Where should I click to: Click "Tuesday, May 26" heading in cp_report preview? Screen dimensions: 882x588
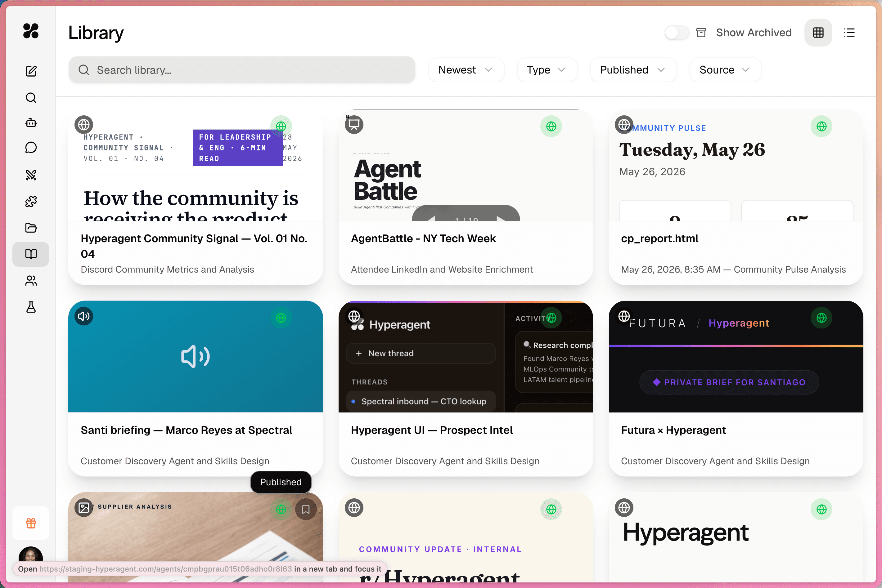tap(692, 149)
